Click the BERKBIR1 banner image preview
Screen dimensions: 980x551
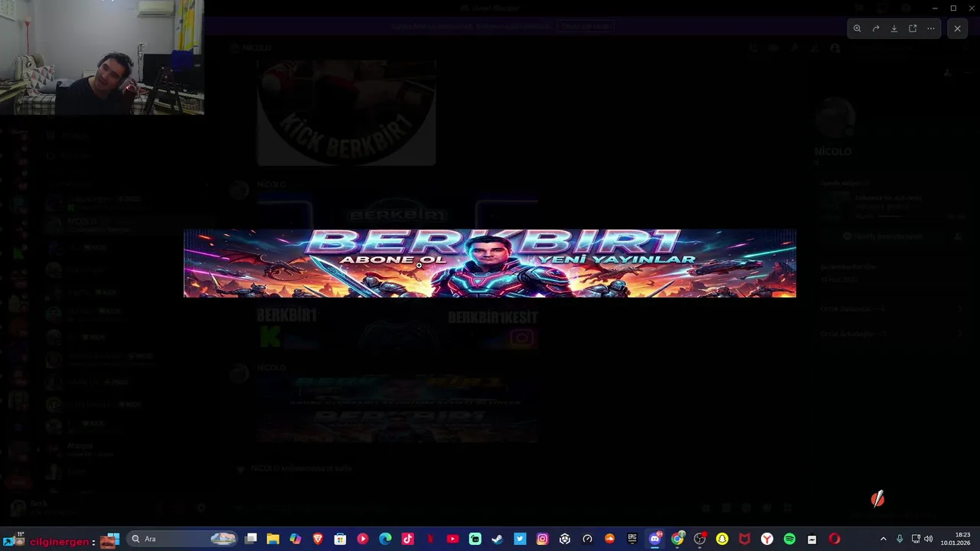(x=490, y=263)
